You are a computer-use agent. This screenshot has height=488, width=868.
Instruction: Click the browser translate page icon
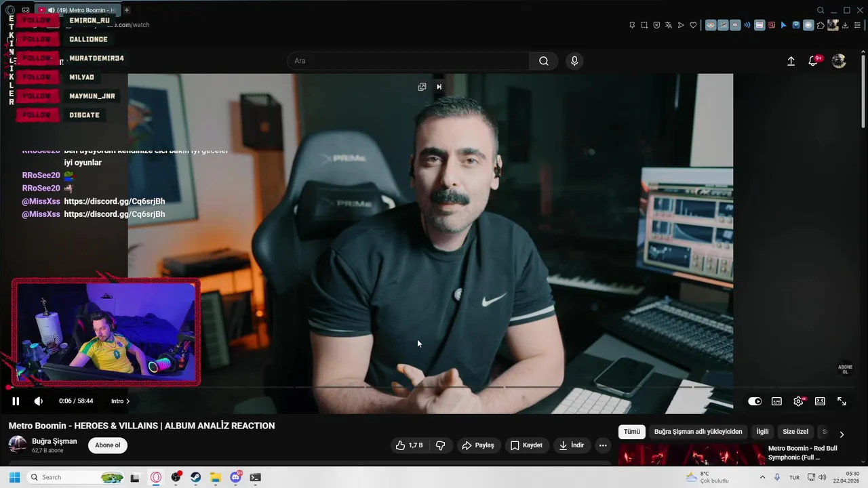pos(669,25)
